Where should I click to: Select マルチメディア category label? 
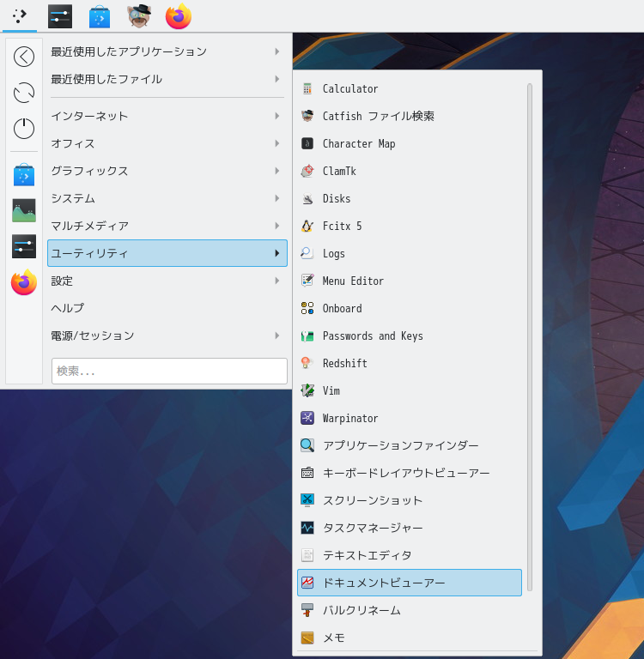[x=89, y=227]
